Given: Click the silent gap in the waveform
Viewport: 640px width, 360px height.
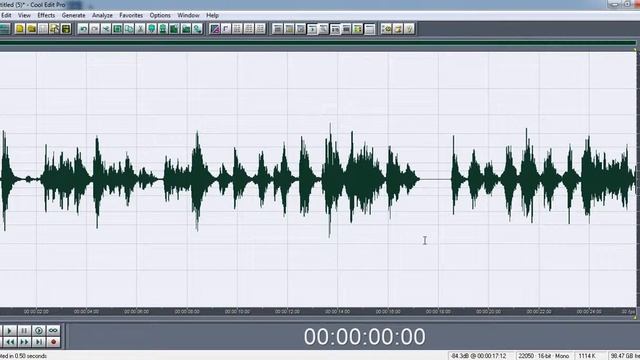Looking at the screenshot, I should coord(436,179).
